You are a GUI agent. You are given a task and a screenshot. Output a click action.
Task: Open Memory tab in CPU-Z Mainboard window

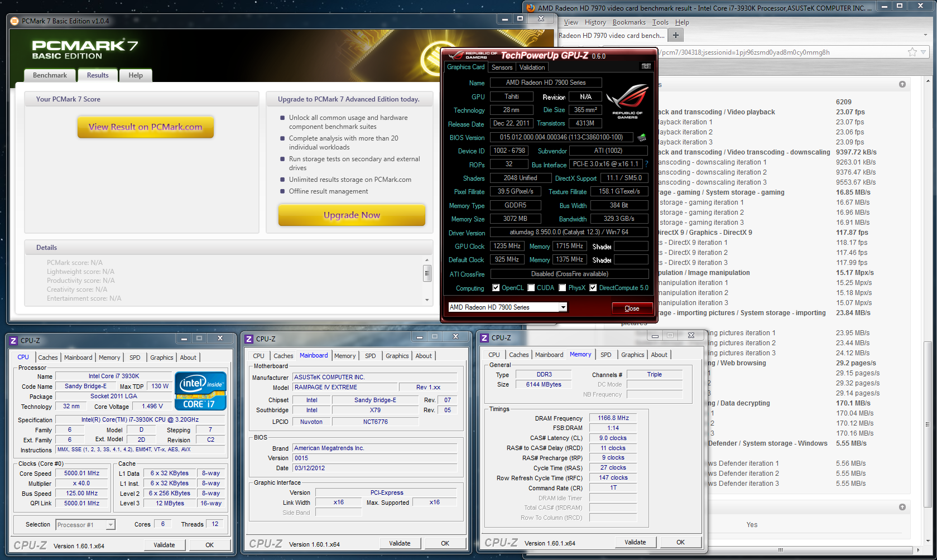click(345, 356)
